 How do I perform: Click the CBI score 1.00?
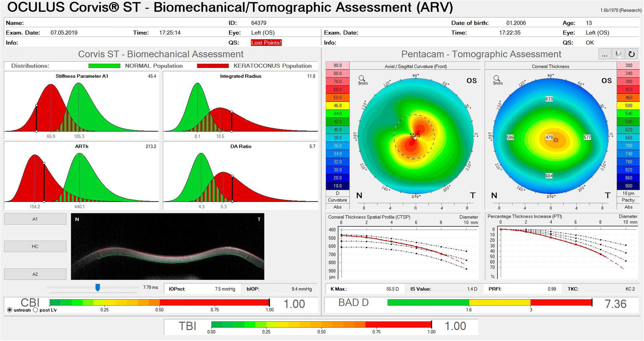coord(294,304)
